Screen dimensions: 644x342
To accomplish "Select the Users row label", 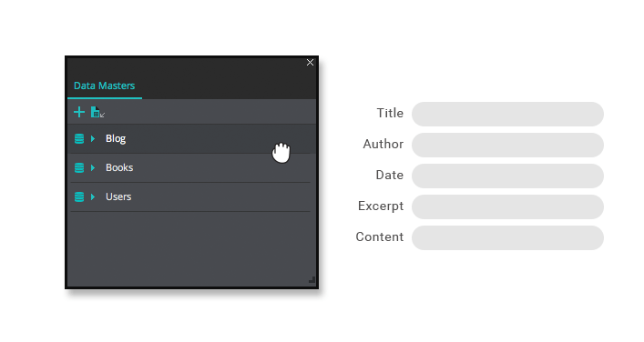I will tap(118, 196).
